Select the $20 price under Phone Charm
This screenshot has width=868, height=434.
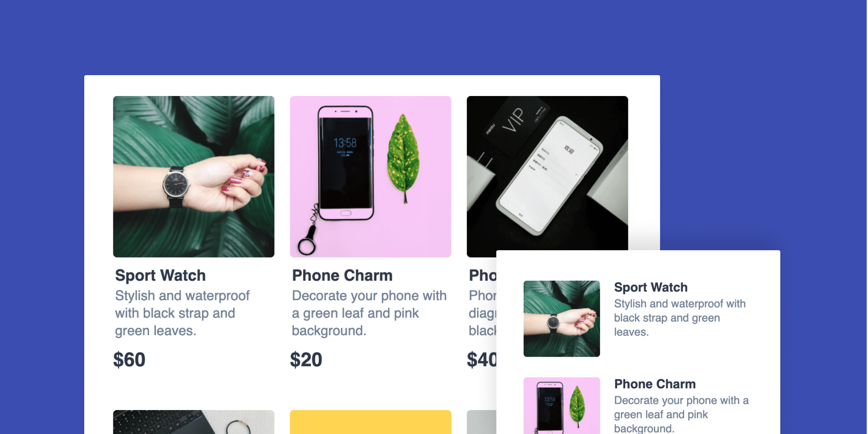pyautogui.click(x=306, y=360)
